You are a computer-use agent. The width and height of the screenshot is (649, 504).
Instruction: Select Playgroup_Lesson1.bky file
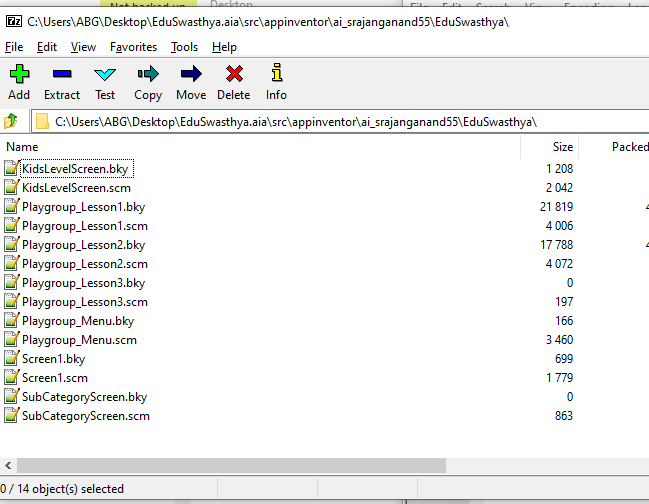83,207
